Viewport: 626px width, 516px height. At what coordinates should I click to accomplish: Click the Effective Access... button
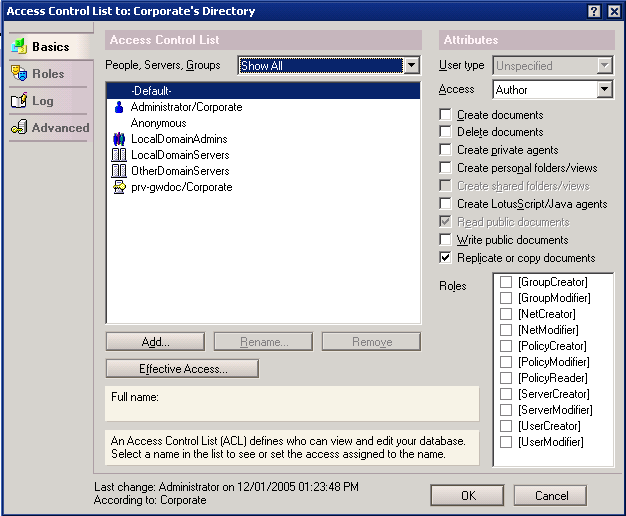point(182,369)
